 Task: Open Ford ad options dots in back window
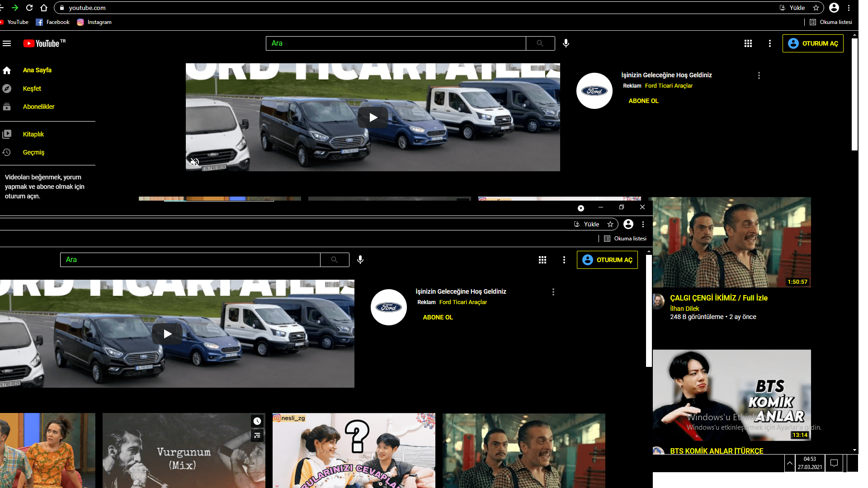pos(759,75)
